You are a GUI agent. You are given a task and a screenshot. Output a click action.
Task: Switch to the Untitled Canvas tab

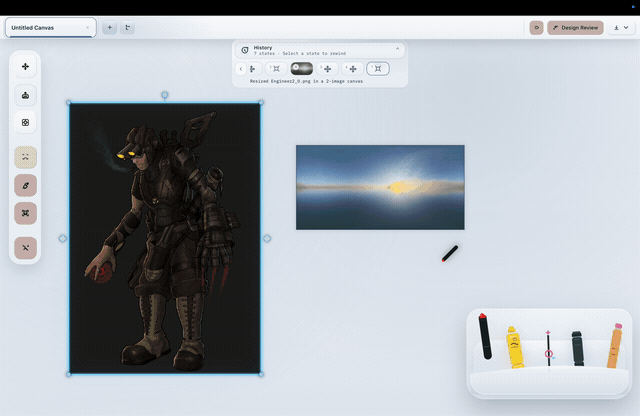tap(51, 27)
